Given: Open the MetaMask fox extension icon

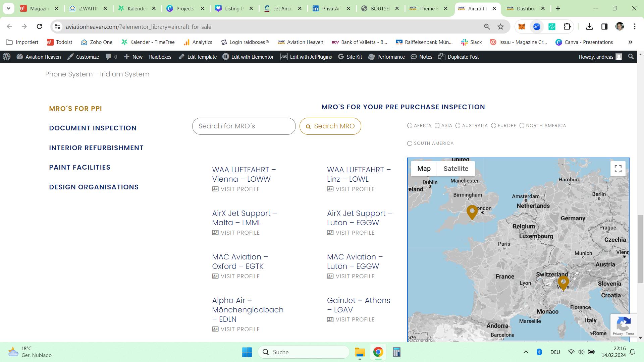Looking at the screenshot, I should tap(521, 27).
